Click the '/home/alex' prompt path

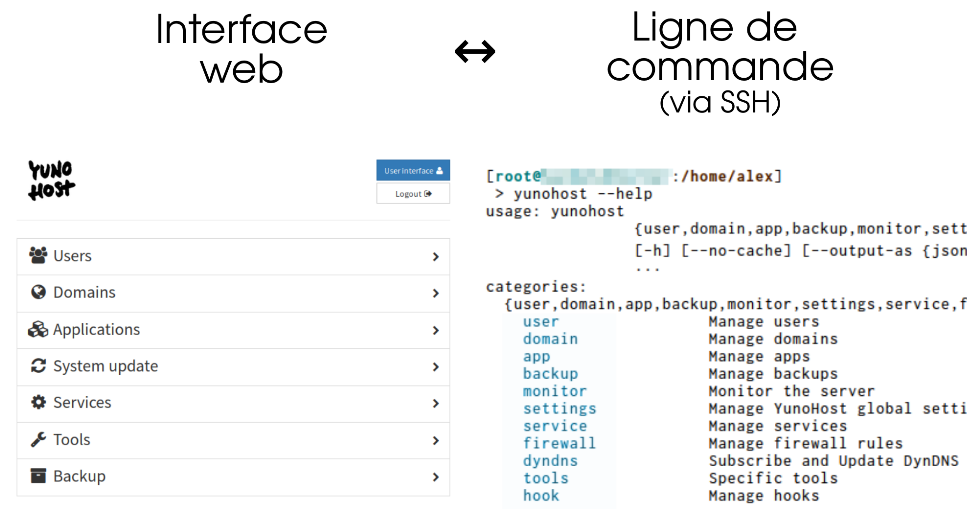(726, 177)
